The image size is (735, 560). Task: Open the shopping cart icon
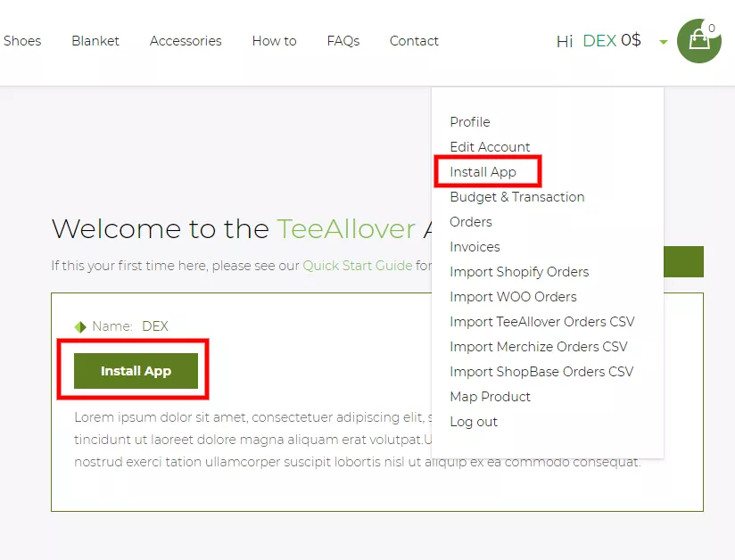tap(698, 41)
